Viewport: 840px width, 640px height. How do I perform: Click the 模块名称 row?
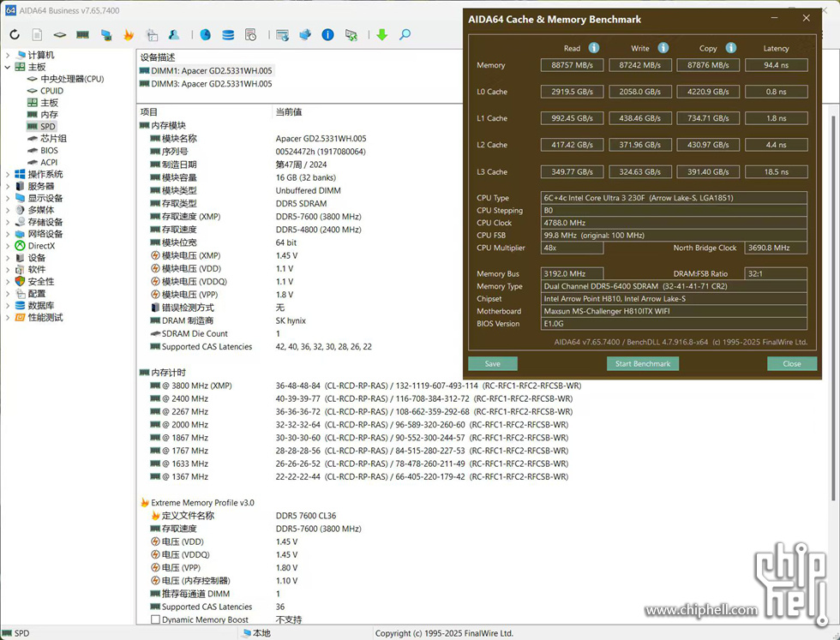(x=258, y=138)
